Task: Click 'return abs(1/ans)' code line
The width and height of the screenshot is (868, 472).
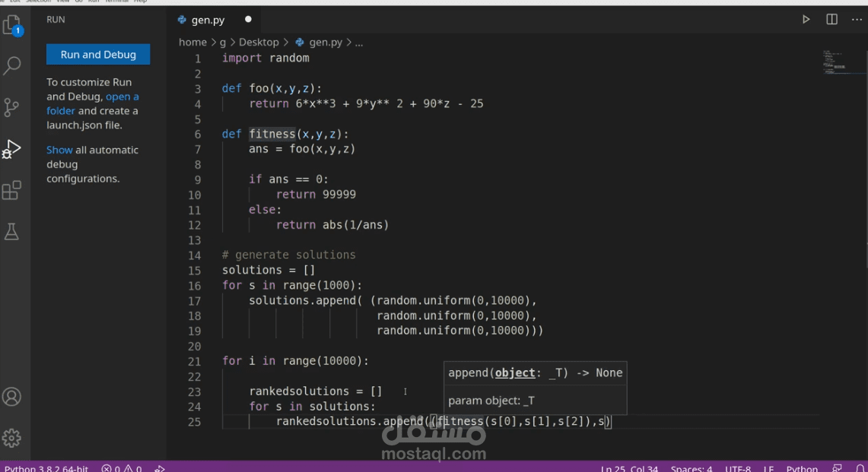Action: 332,225
